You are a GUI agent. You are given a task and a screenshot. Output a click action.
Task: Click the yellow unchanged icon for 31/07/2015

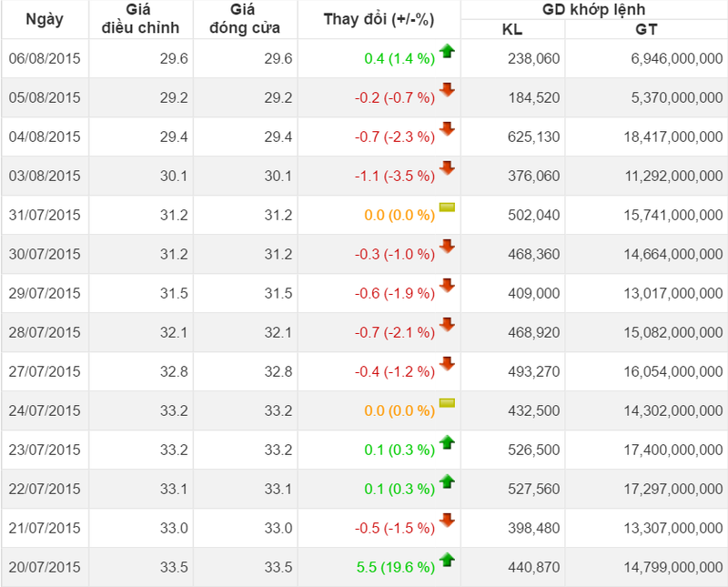(x=447, y=207)
